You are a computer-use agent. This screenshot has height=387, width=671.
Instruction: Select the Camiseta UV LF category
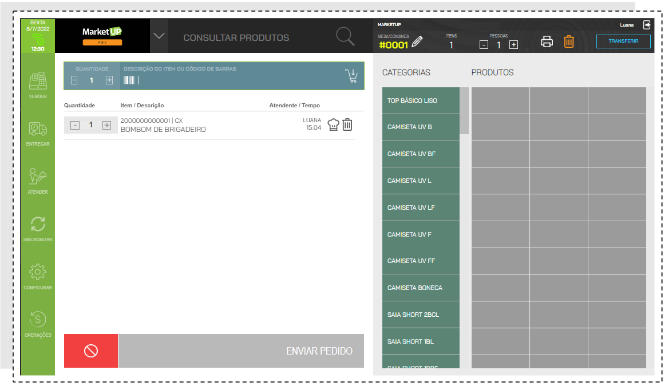(x=421, y=208)
